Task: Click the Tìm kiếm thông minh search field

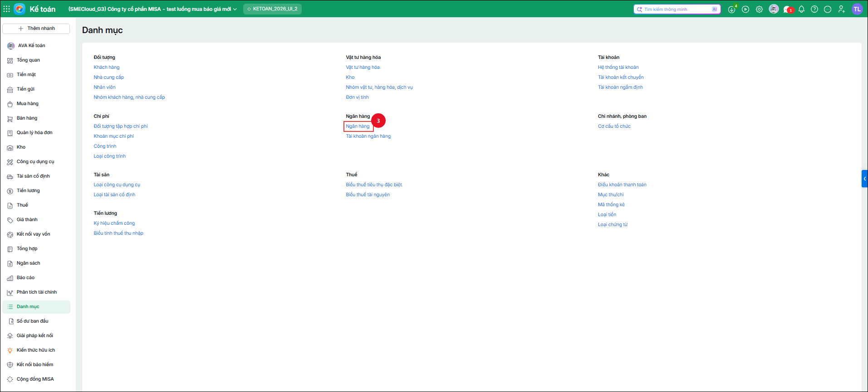Action: click(x=677, y=9)
